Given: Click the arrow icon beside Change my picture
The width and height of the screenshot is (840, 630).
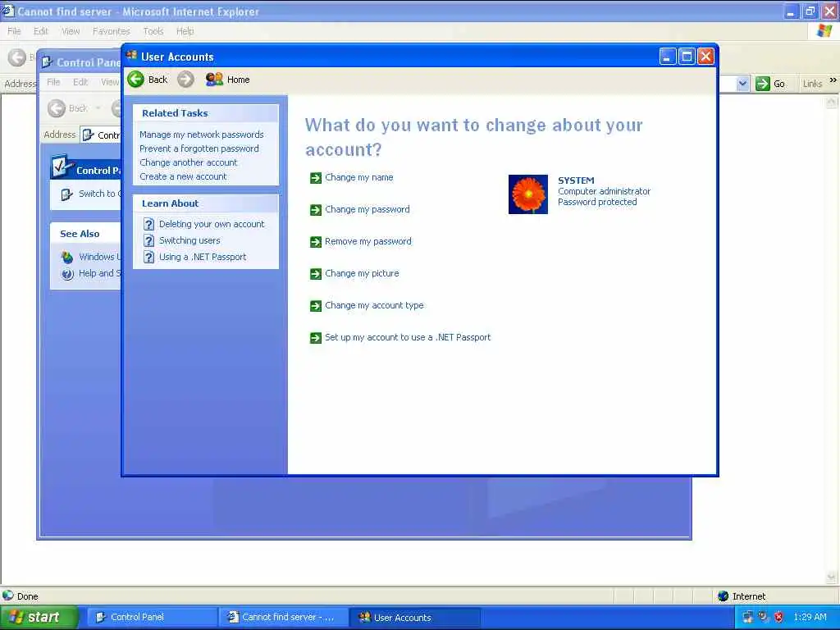Looking at the screenshot, I should click(316, 274).
